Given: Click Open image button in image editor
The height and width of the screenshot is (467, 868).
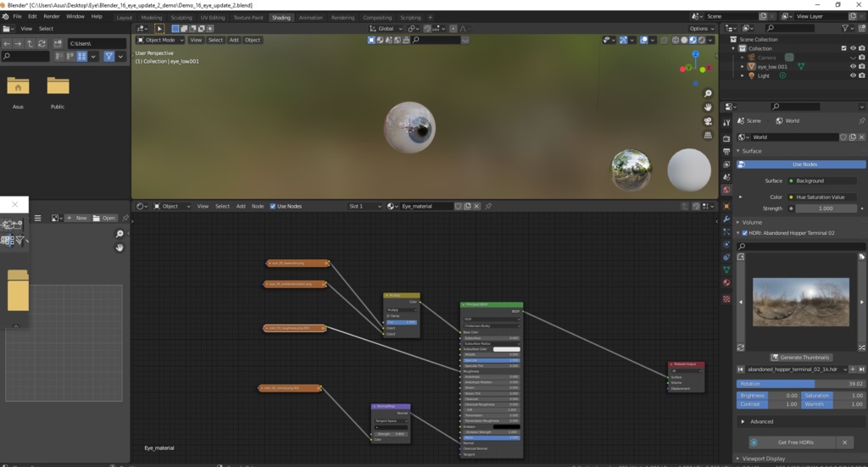Looking at the screenshot, I should point(104,218).
